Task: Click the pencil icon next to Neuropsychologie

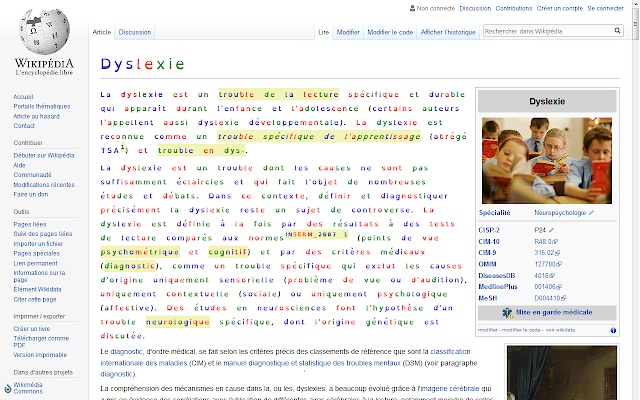Action: click(x=591, y=213)
